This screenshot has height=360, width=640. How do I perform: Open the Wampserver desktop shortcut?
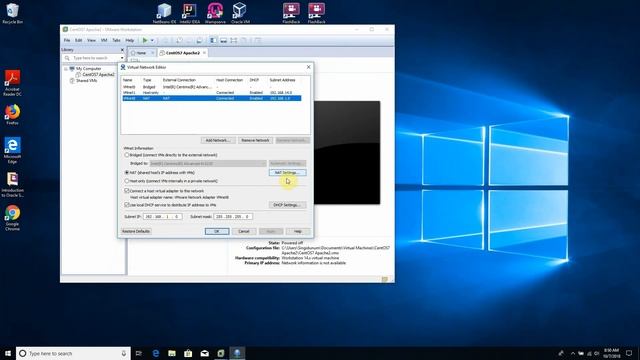(x=215, y=13)
